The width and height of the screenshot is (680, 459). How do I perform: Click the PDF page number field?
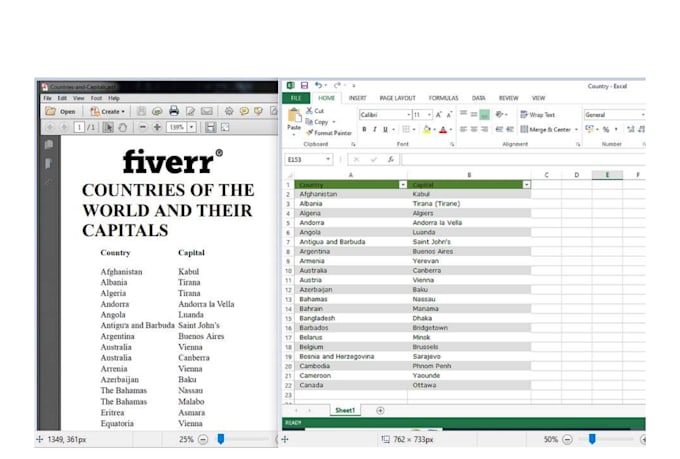click(x=79, y=127)
